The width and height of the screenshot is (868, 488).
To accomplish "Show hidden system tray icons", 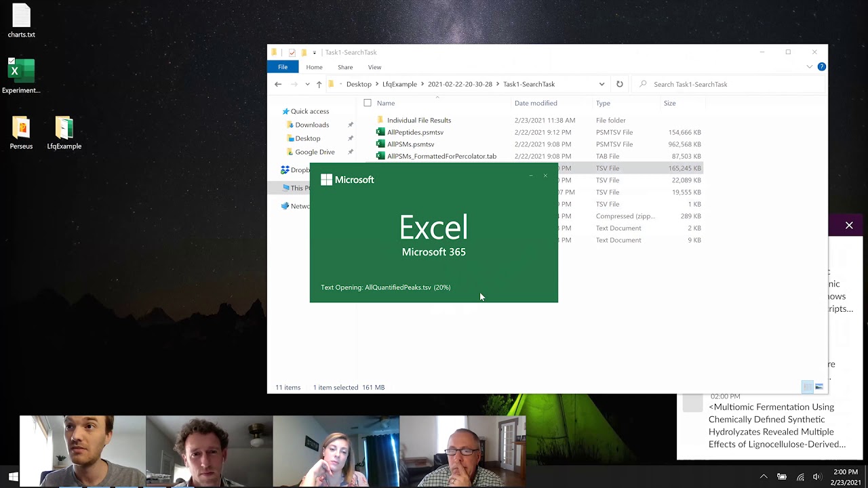I will click(x=764, y=476).
